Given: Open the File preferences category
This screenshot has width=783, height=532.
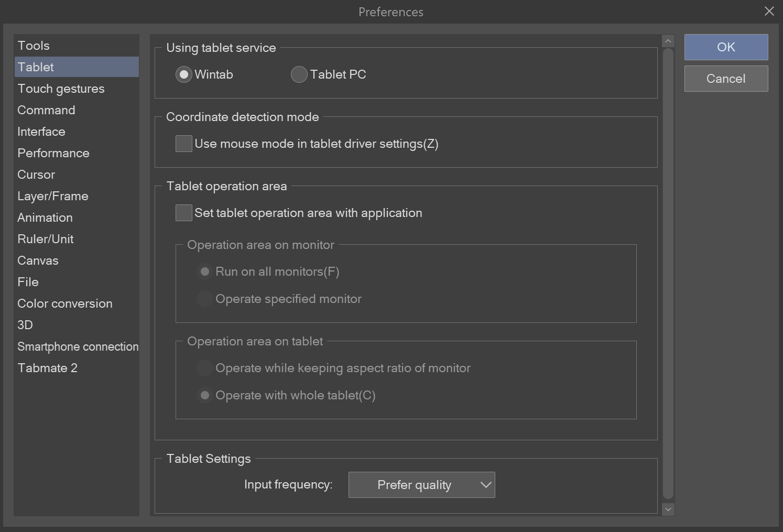Looking at the screenshot, I should point(77,282).
